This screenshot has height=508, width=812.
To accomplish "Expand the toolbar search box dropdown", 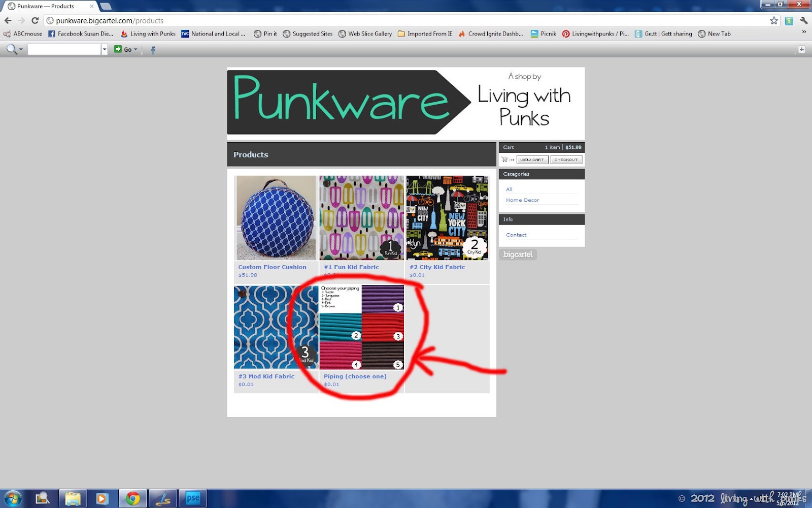I will 105,50.
